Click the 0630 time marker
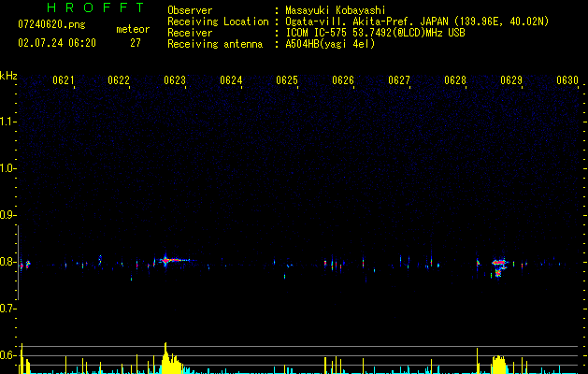The width and height of the screenshot is (588, 374). (x=567, y=79)
